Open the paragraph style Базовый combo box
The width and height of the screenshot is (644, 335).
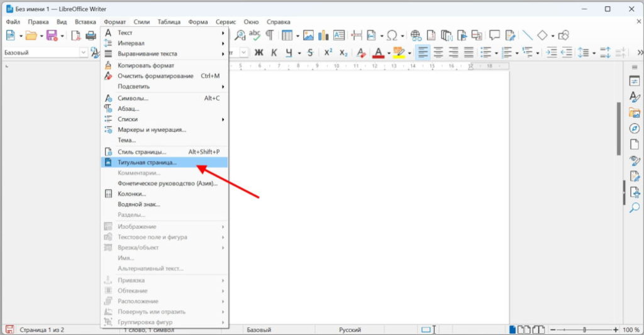click(x=45, y=53)
